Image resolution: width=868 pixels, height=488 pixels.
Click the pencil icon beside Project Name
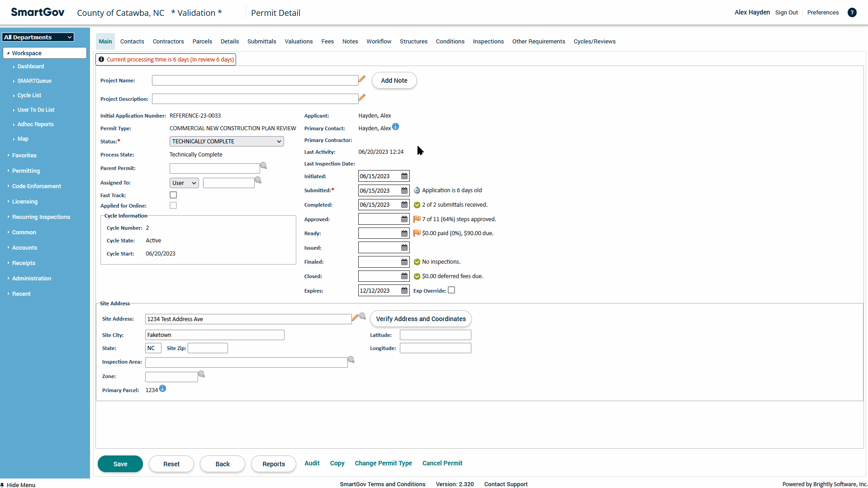(362, 79)
